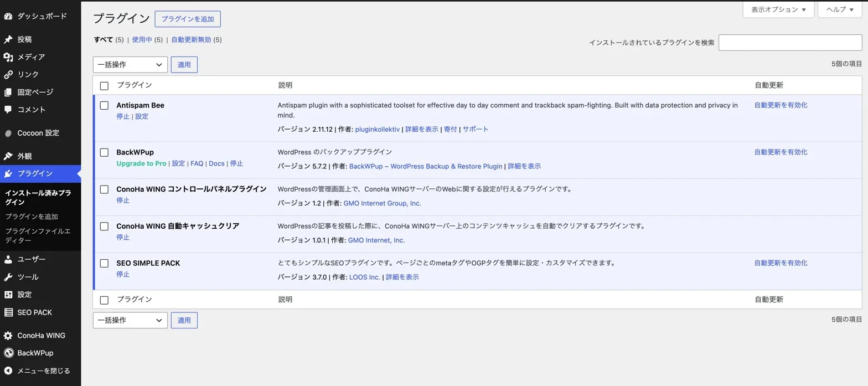Image resolution: width=868 pixels, height=386 pixels.
Task: Filter plugins by 自動更新無効
Action: (x=191, y=40)
